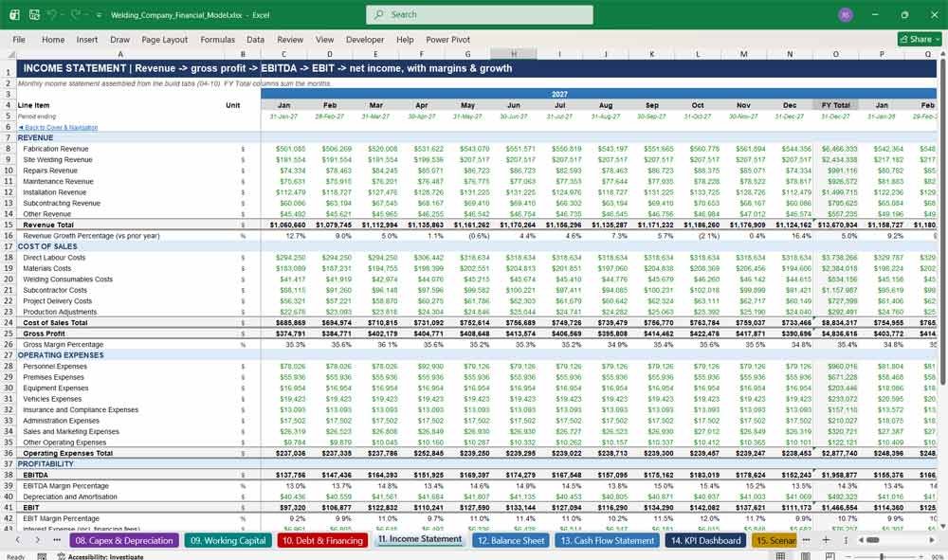This screenshot has height=560, width=948.
Task: Switch to Normal view icon
Action: click(x=780, y=556)
